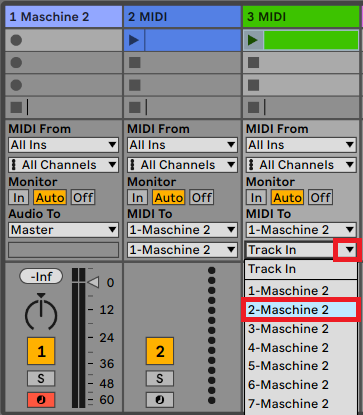Choose Track In from the open list
The height and width of the screenshot is (415, 363).
pos(301,269)
